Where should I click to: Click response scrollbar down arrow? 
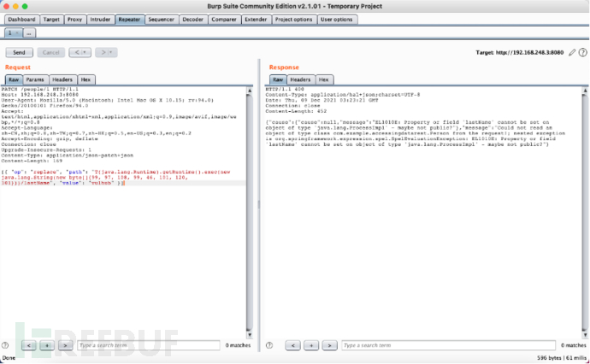click(x=585, y=335)
